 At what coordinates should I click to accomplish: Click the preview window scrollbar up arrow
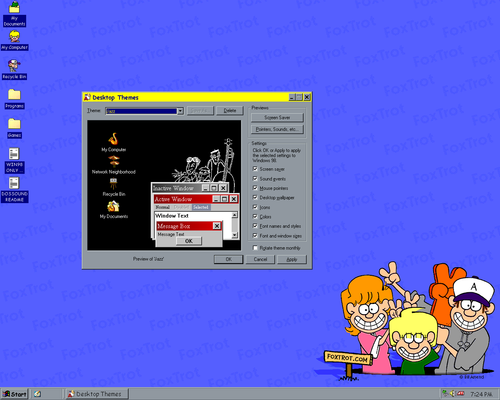pyautogui.click(x=235, y=215)
